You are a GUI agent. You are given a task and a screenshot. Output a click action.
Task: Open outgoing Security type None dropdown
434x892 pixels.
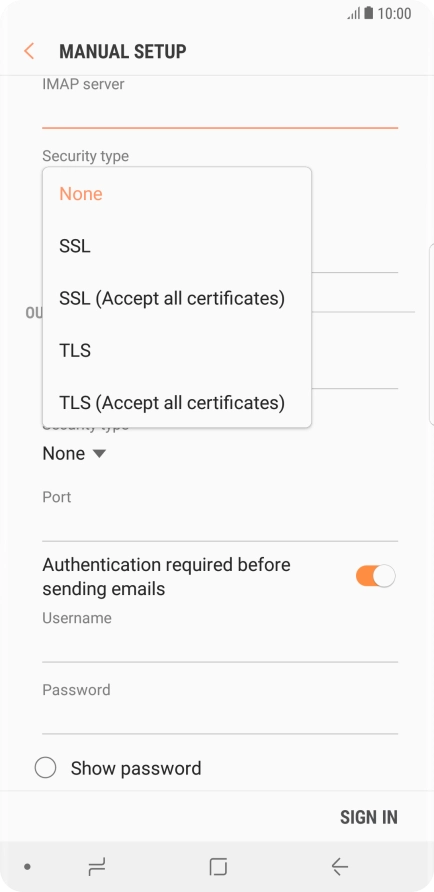75,453
